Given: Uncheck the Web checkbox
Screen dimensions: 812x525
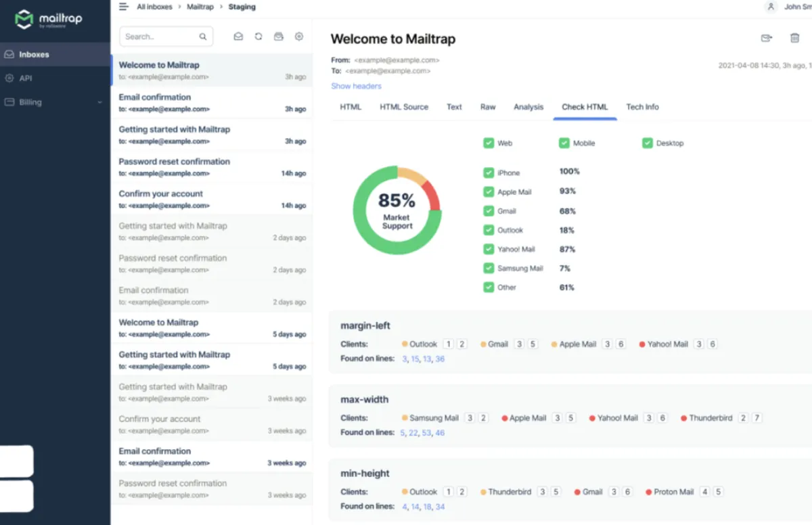Looking at the screenshot, I should point(489,143).
